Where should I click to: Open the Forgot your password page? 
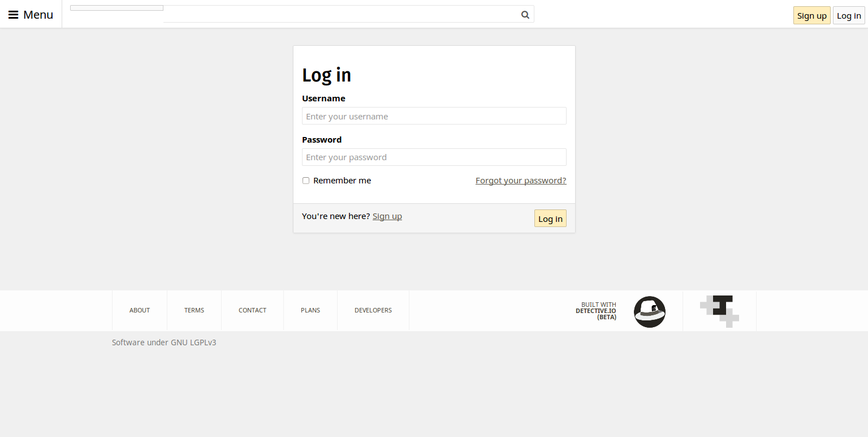[520, 180]
